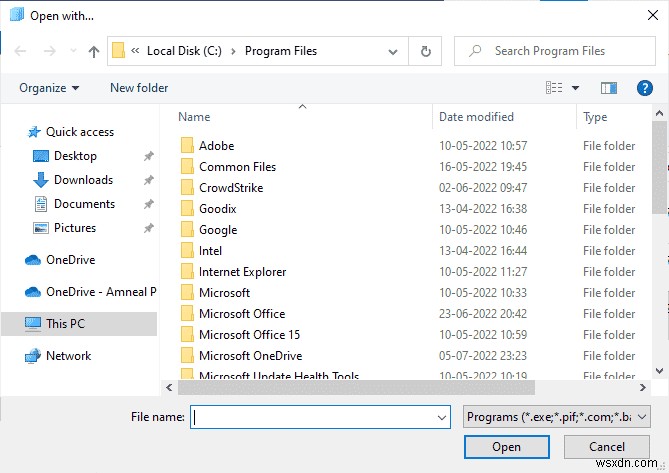Click the date 23-06-2022 20:42

coord(483,313)
